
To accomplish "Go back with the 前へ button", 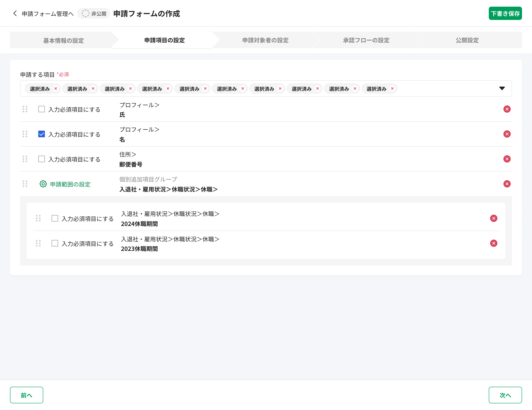I will (27, 395).
